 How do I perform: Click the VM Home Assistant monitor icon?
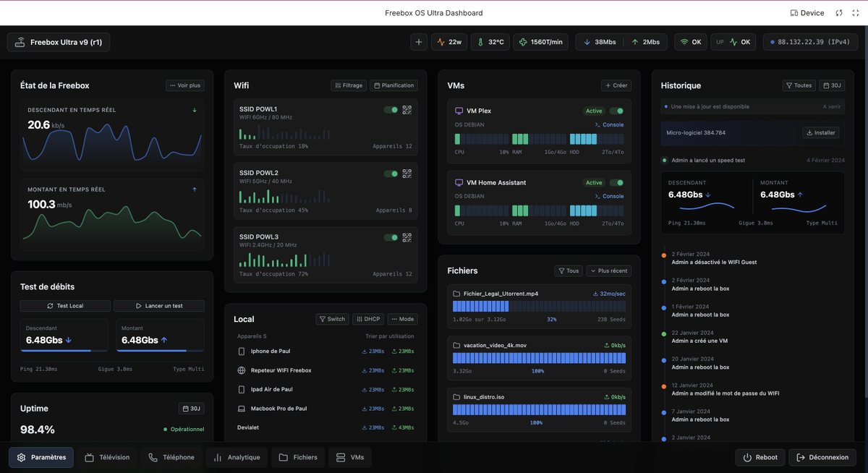[459, 182]
